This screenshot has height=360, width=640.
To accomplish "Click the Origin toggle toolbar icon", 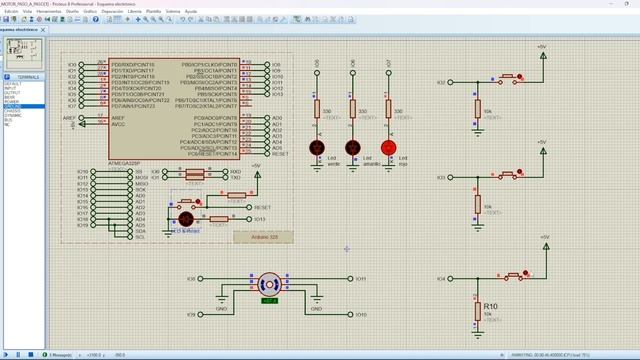I will [x=127, y=19].
